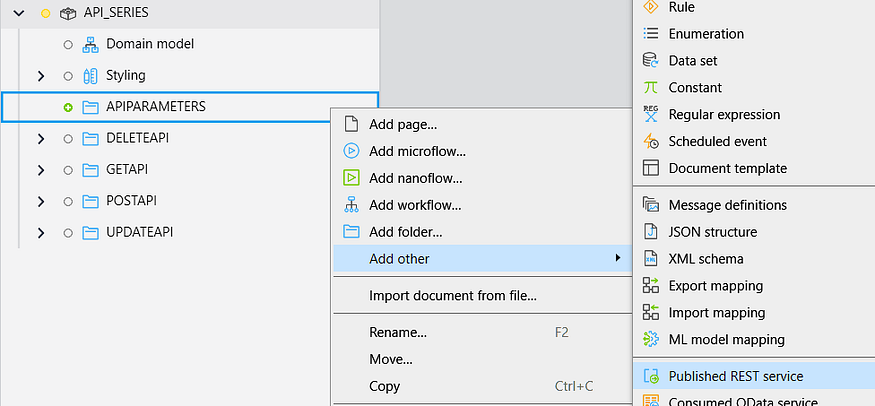
Task: Open the Add other submenu
Action: [x=399, y=259]
